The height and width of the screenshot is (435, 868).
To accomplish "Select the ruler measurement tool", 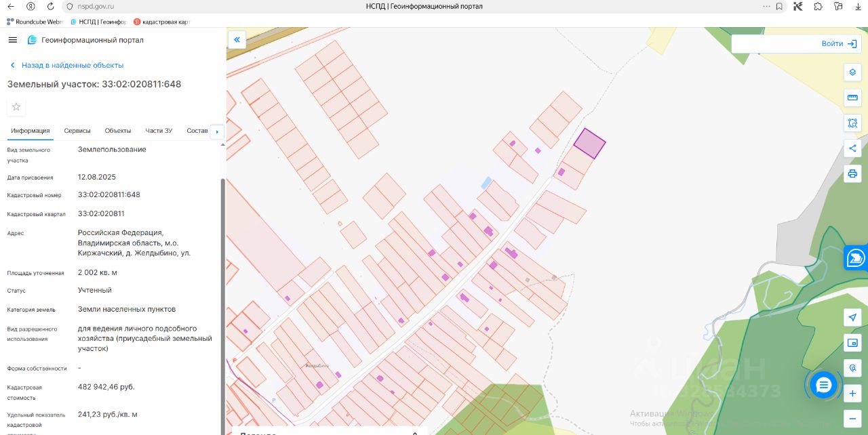I will tap(852, 98).
